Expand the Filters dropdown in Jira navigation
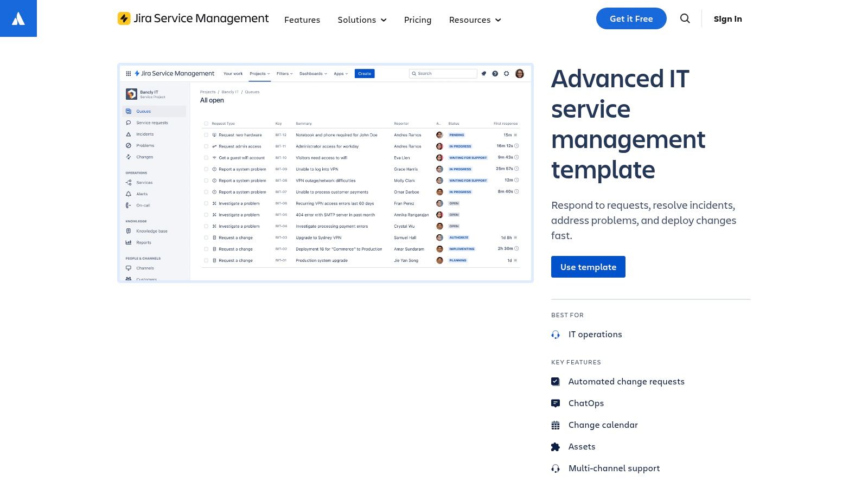The height and width of the screenshot is (488, 868). click(x=284, y=73)
